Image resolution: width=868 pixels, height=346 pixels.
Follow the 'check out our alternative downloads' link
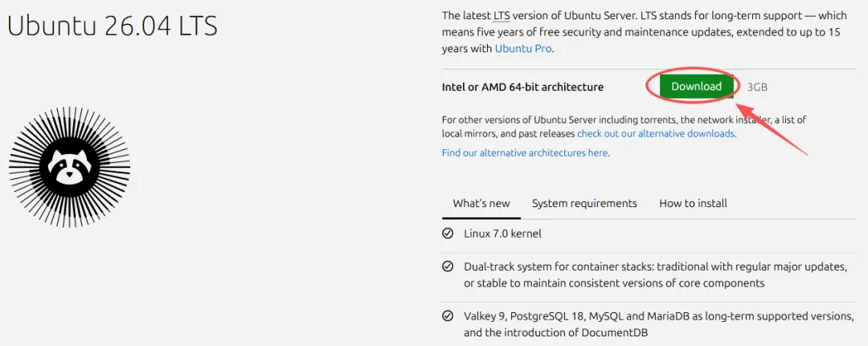[x=656, y=133]
